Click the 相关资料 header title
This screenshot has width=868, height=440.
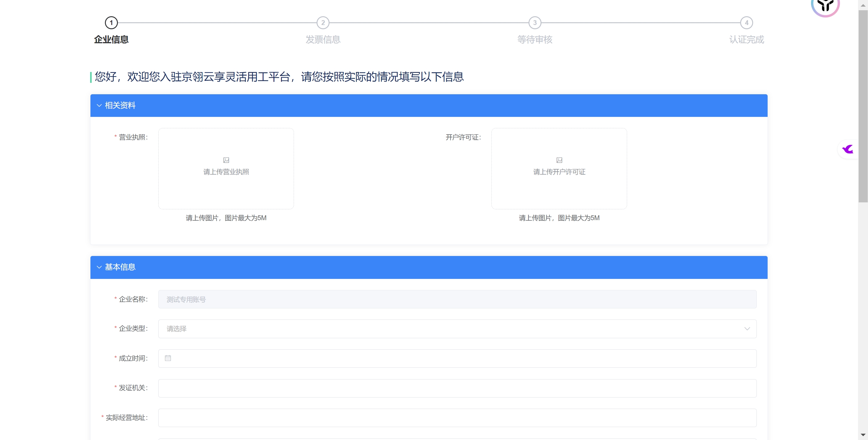point(120,105)
